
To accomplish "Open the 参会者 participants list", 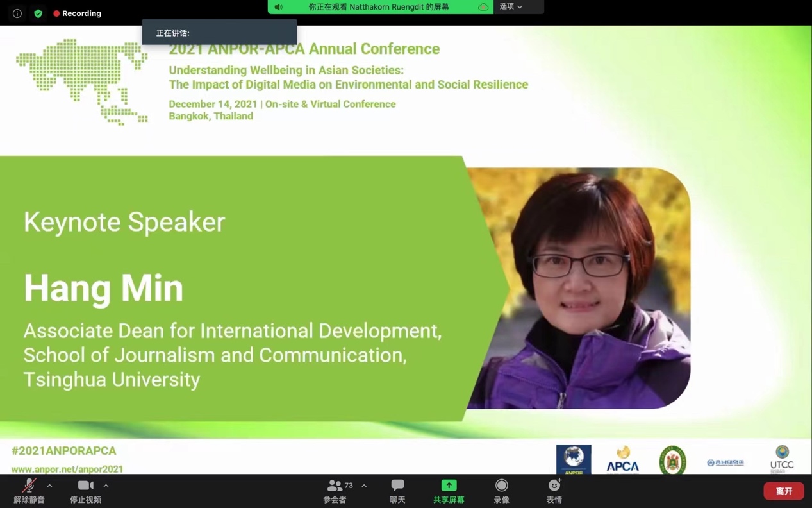I will [335, 491].
